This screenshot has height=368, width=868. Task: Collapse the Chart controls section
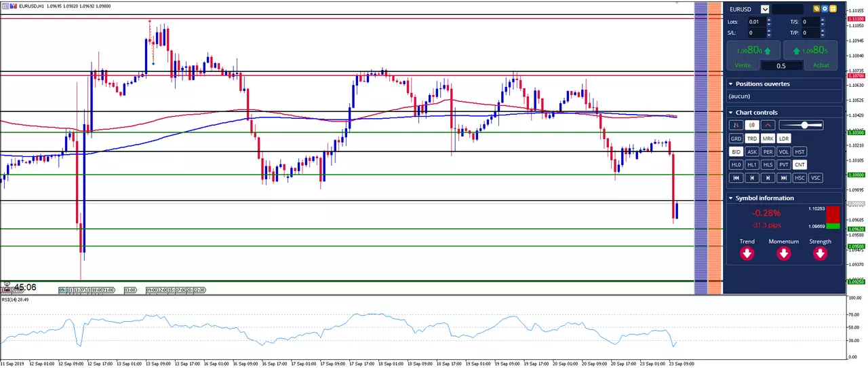coord(730,113)
